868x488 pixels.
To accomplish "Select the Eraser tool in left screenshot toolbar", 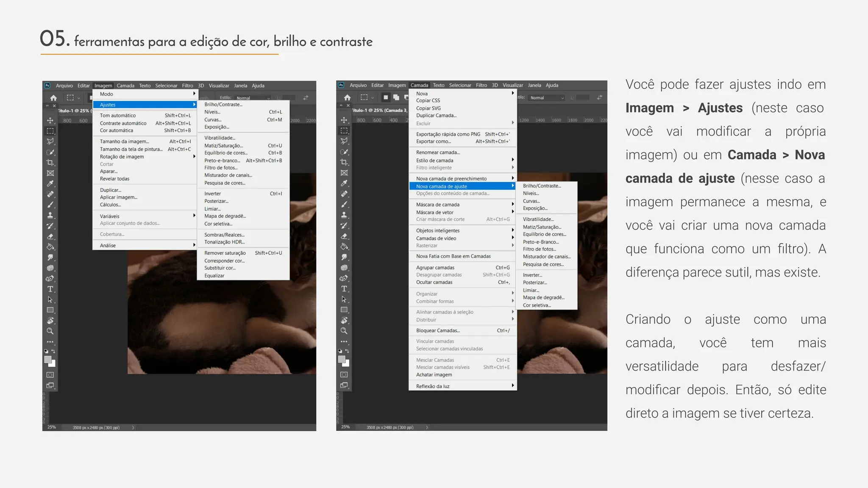I will click(x=50, y=236).
